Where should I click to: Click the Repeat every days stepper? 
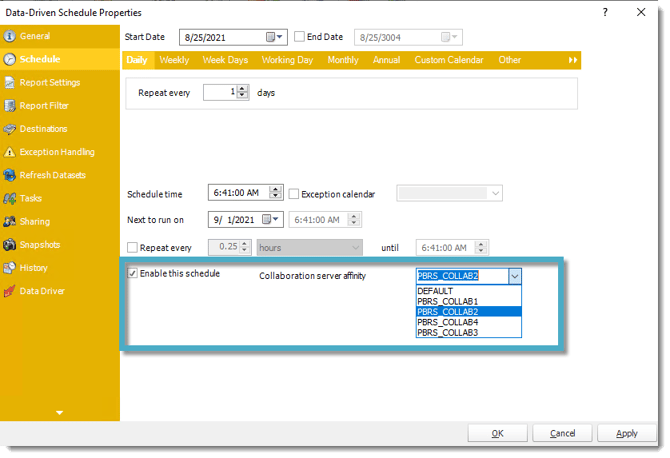(x=242, y=92)
